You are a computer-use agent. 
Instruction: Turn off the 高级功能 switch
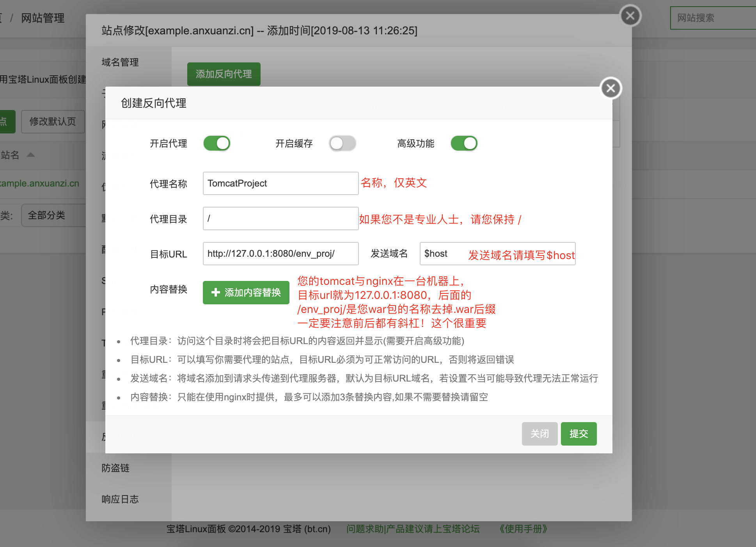pyautogui.click(x=464, y=143)
